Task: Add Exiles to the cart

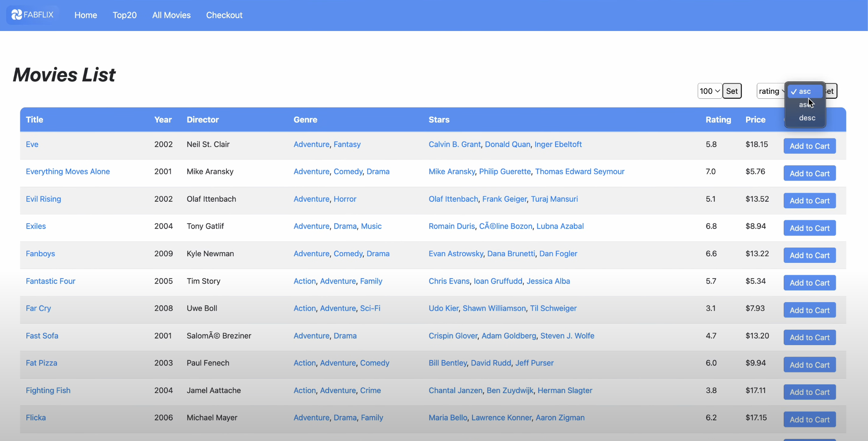Action: coord(809,228)
